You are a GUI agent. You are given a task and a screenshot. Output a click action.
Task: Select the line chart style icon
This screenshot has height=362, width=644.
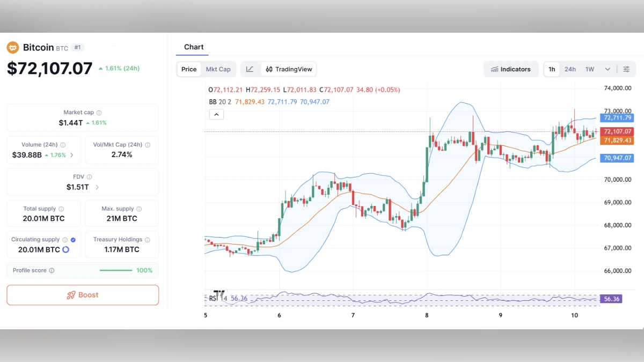point(250,69)
